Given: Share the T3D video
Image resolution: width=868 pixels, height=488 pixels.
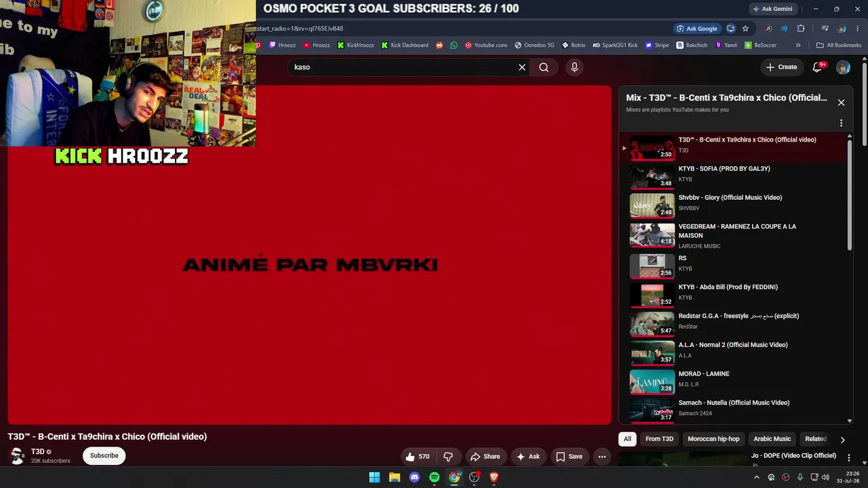Looking at the screenshot, I should pos(485,457).
